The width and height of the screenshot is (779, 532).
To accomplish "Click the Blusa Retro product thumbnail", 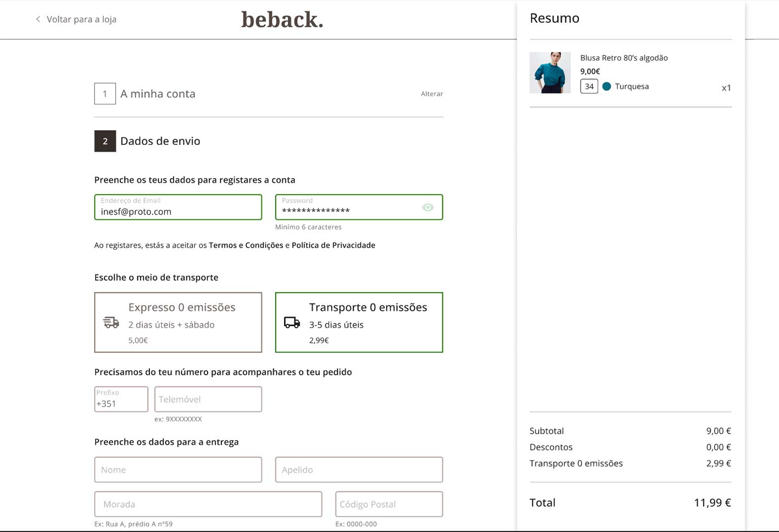I will click(550, 73).
